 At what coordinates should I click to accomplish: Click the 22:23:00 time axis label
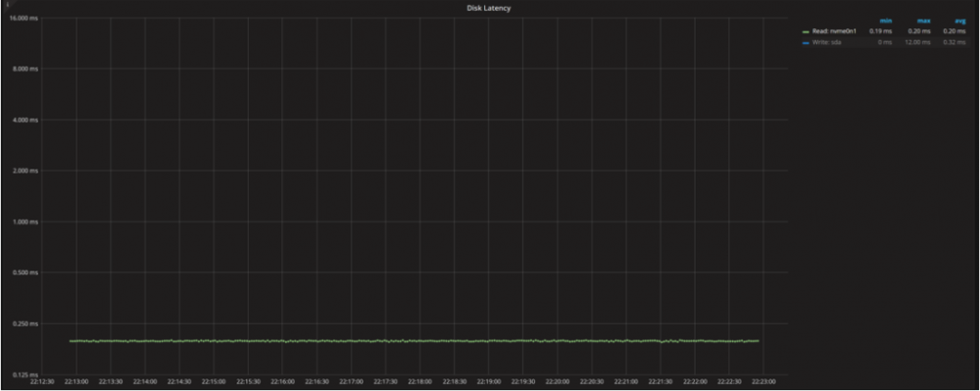click(x=763, y=381)
